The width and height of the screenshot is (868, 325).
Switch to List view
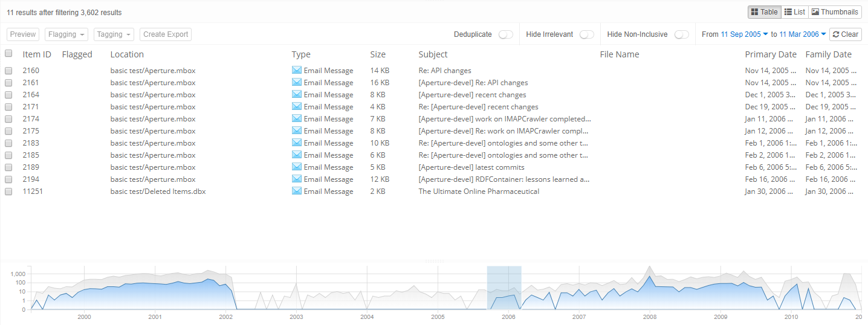pyautogui.click(x=794, y=12)
